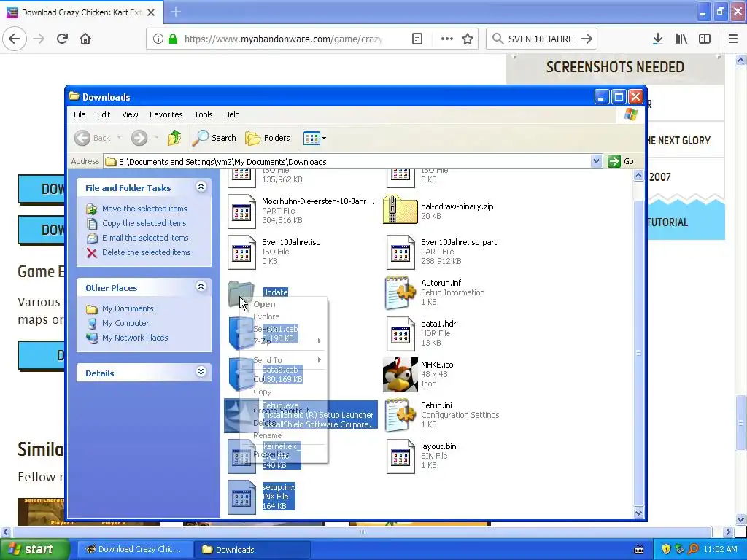
Task: Open the Favorites menu
Action: [166, 114]
